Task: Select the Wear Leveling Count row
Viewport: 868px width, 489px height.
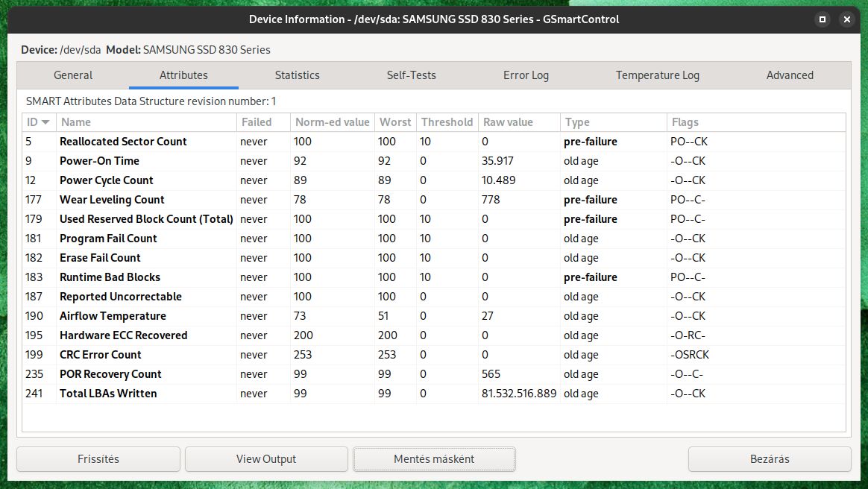Action: [x=434, y=200]
